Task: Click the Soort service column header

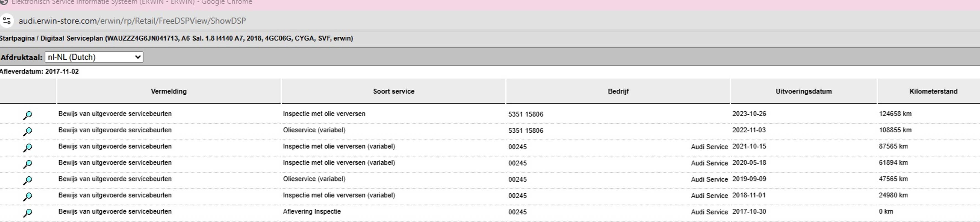Action: (x=393, y=92)
